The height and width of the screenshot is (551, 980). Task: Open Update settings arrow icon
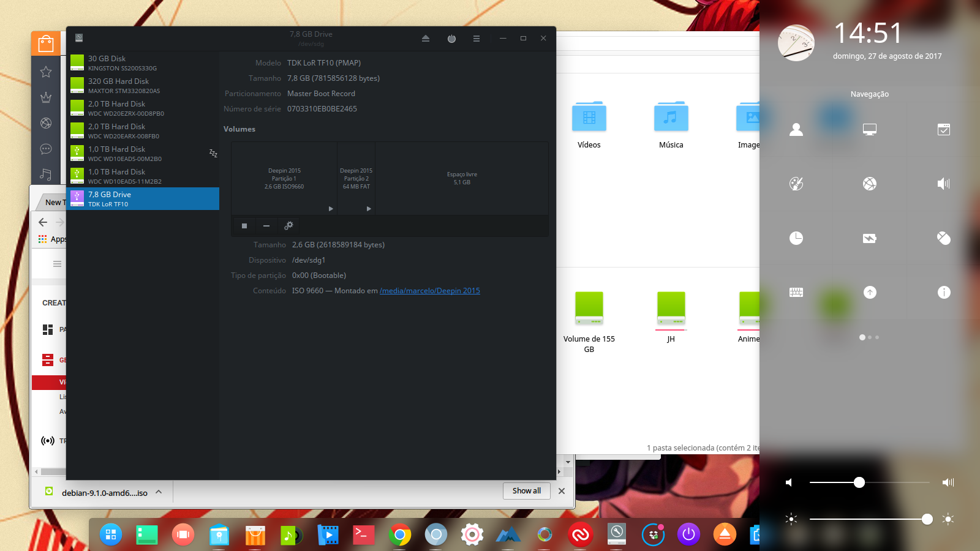pyautogui.click(x=870, y=293)
